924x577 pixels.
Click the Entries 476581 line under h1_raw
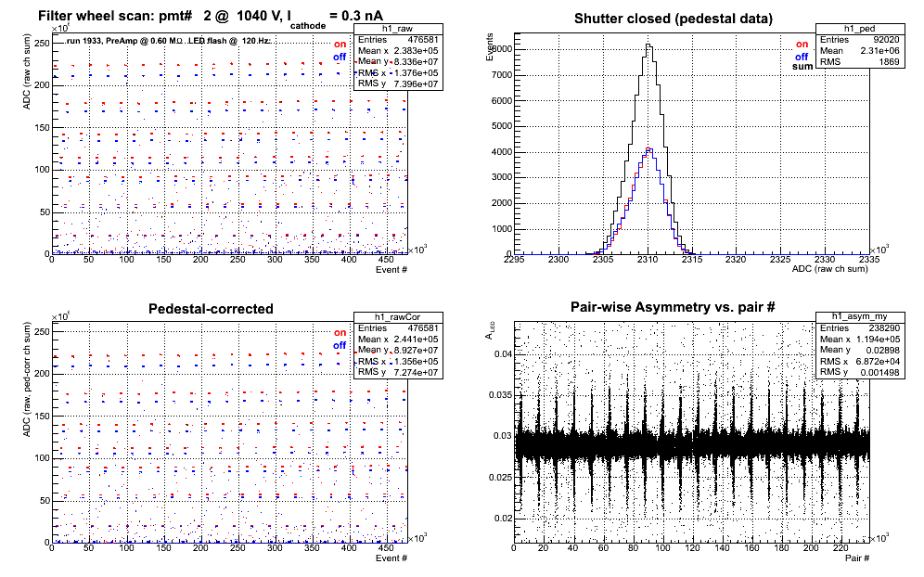398,40
